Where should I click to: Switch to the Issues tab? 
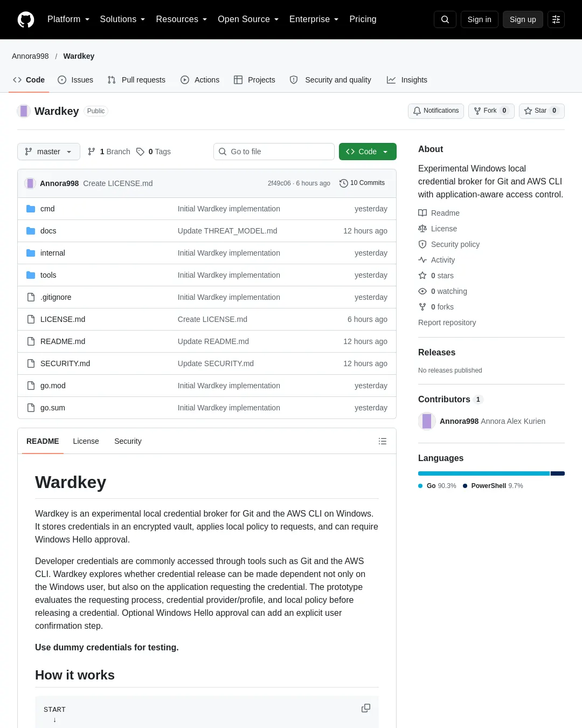75,80
